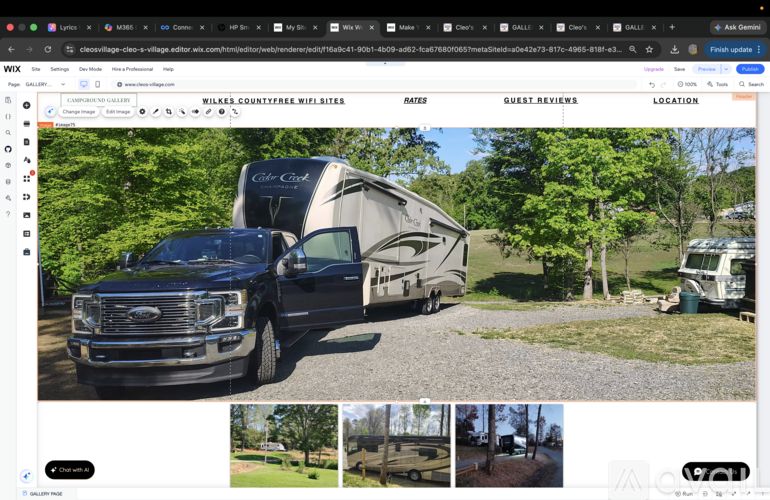The image size is (770, 500).
Task: Click the purple Upgrade link
Action: [x=654, y=69]
